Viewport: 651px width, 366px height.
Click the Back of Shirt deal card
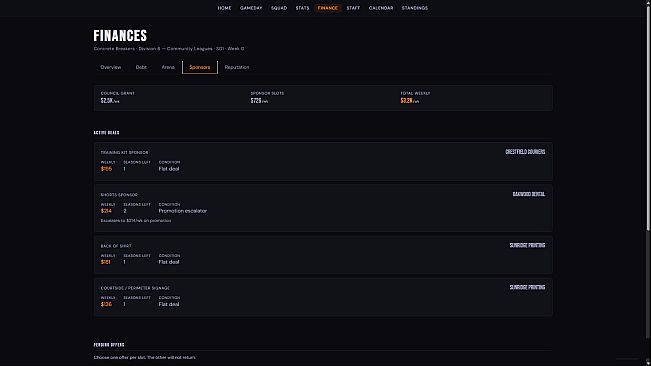pos(323,255)
